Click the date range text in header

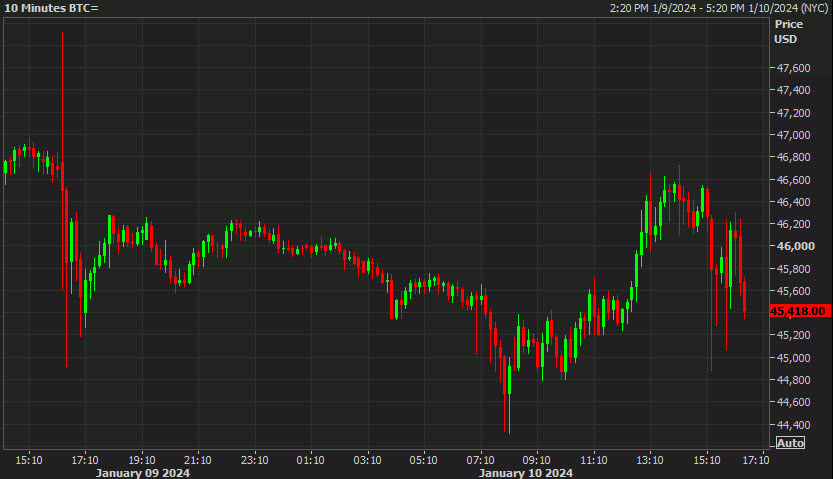coord(719,8)
